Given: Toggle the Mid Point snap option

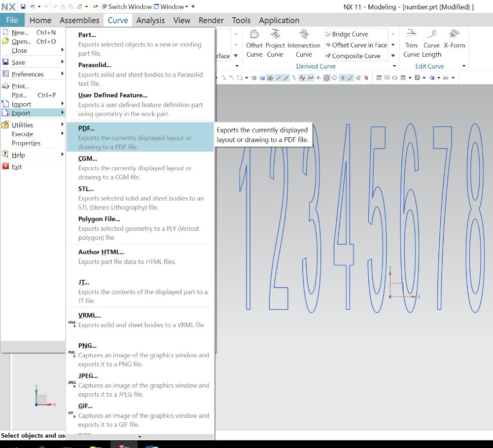Looking at the screenshot, I should pos(286,77).
